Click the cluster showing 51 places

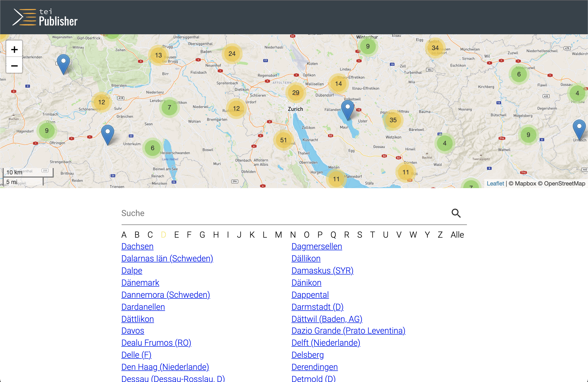(x=283, y=140)
